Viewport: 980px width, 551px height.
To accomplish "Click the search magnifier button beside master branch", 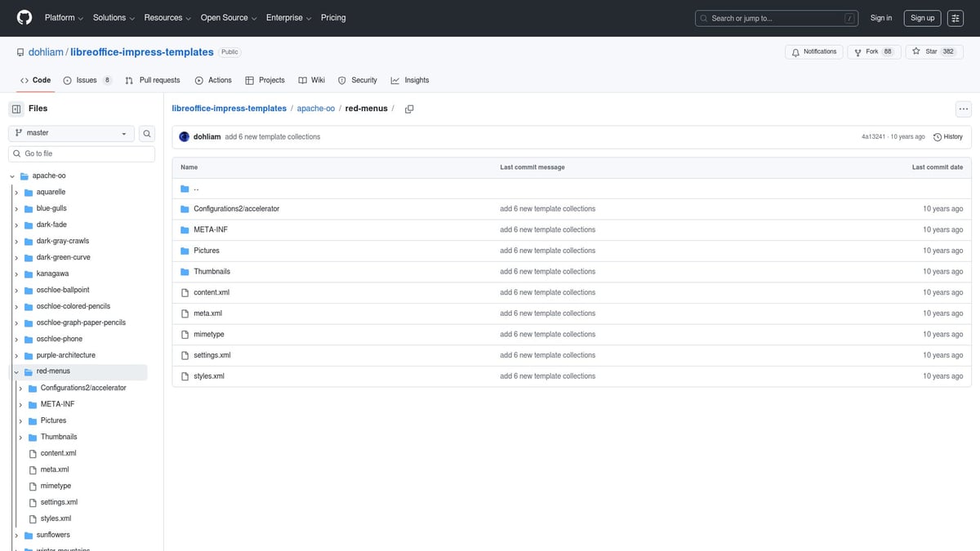I will click(147, 133).
